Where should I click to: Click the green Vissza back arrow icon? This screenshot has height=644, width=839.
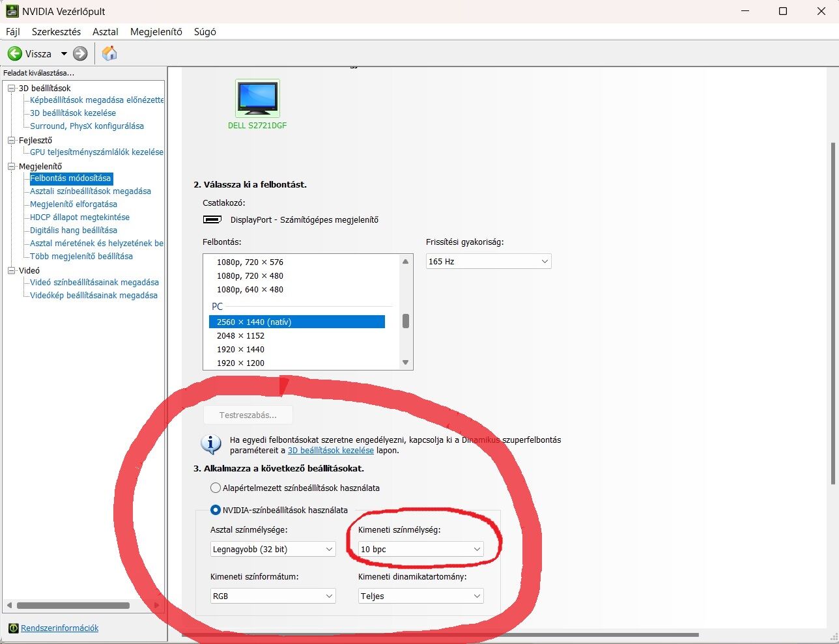tap(14, 53)
